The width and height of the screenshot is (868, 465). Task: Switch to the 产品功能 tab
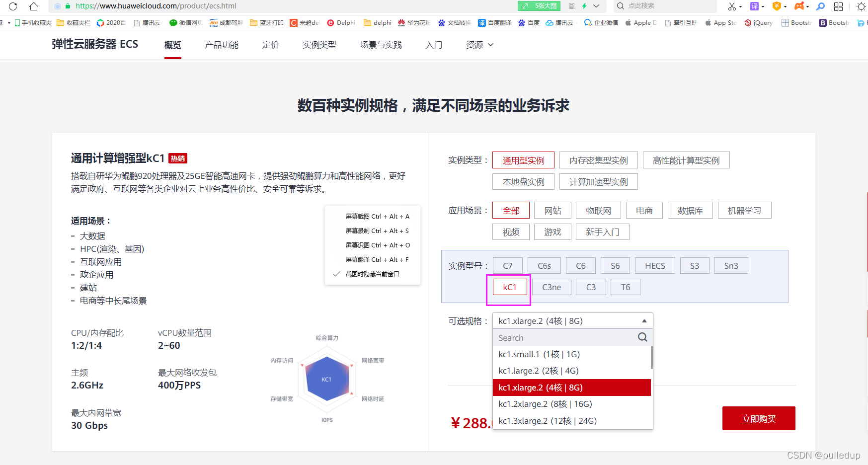(x=222, y=45)
